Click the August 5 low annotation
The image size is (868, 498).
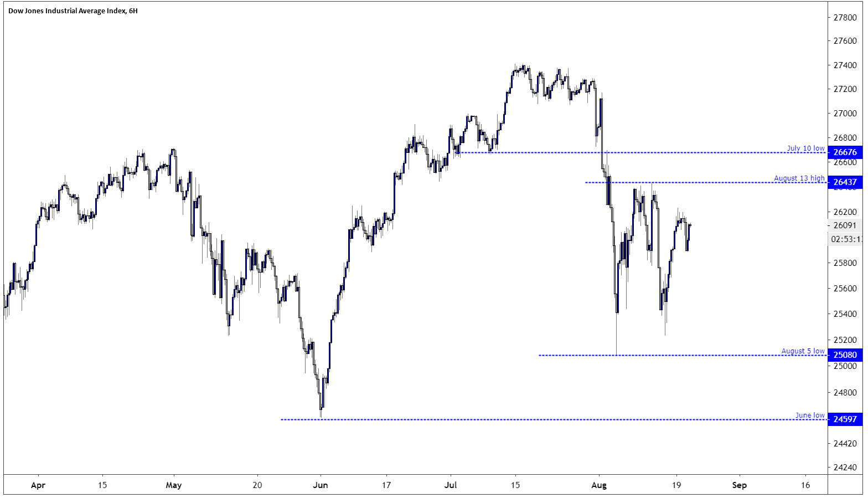click(803, 351)
